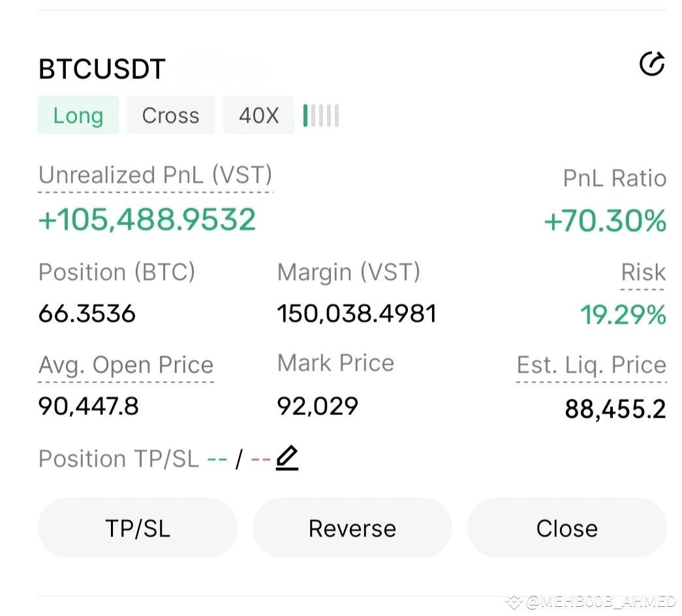Edit Position TP/SL with pencil icon

[287, 457]
